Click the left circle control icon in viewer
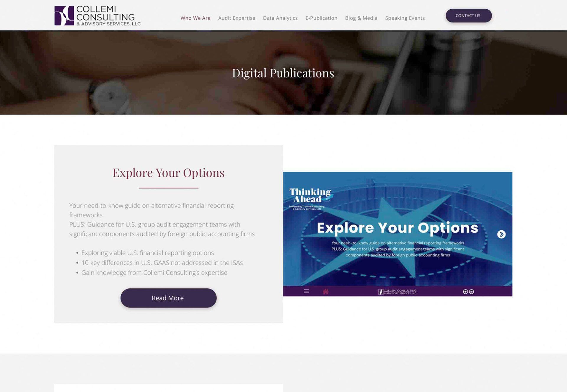The image size is (567, 392). (465, 292)
